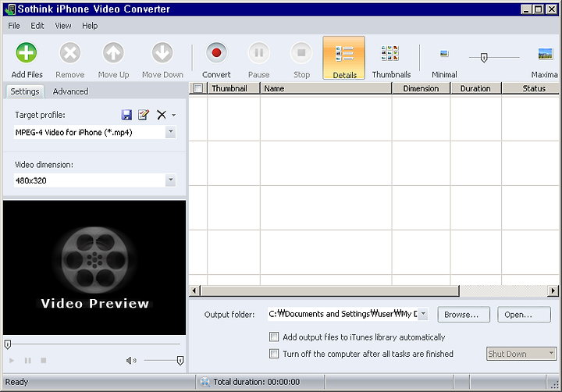Viewport: 562px width, 392px height.
Task: Click the Output folder path field
Action: [343, 314]
